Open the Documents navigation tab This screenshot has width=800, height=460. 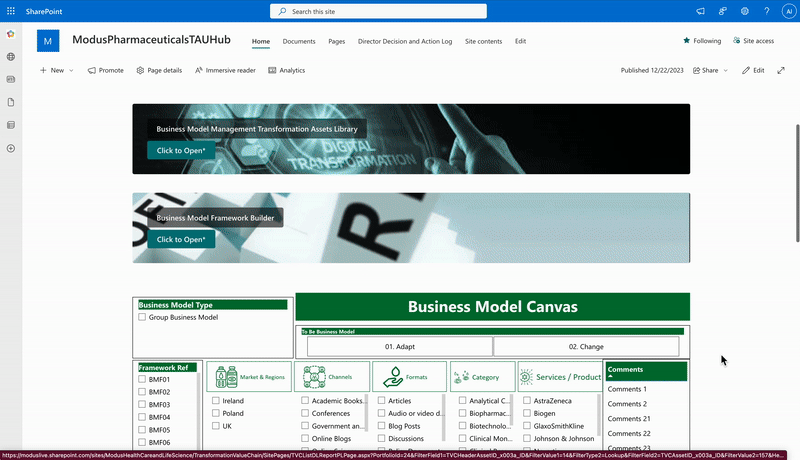[x=299, y=41]
